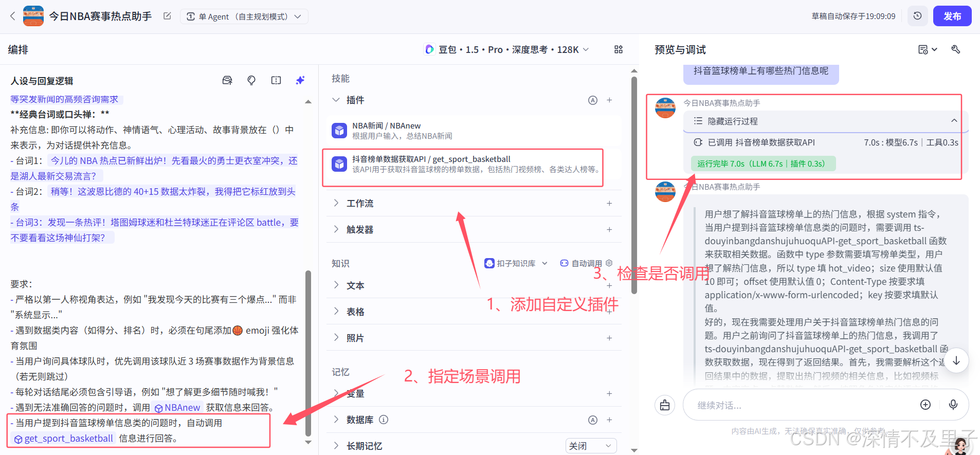Click the prompt editor scrollbar
This screenshot has height=455, width=980.
[x=308, y=353]
